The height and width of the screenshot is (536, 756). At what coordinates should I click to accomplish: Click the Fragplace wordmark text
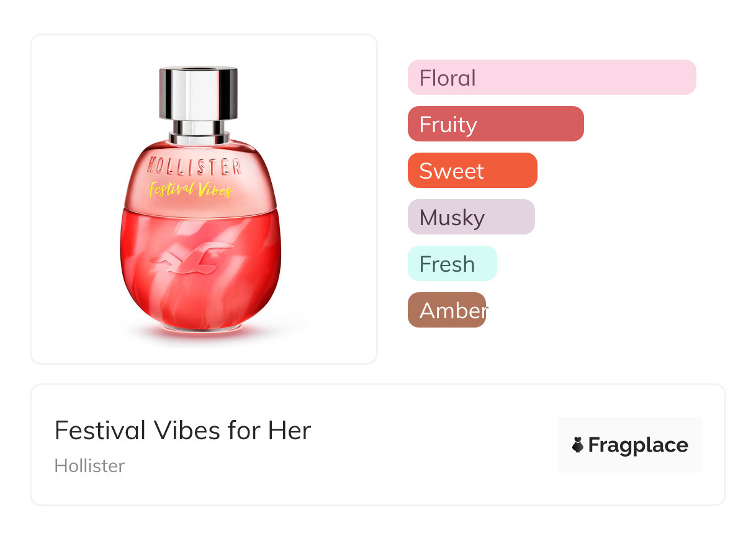[x=638, y=445]
